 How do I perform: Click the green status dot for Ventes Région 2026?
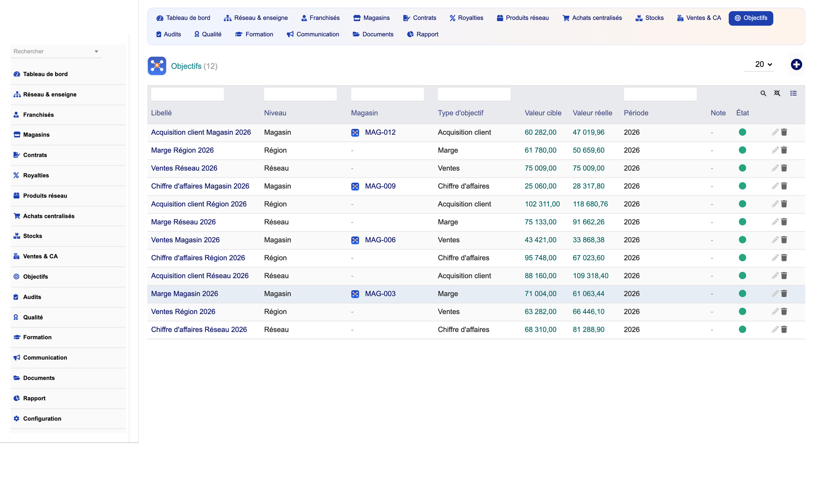coord(742,312)
